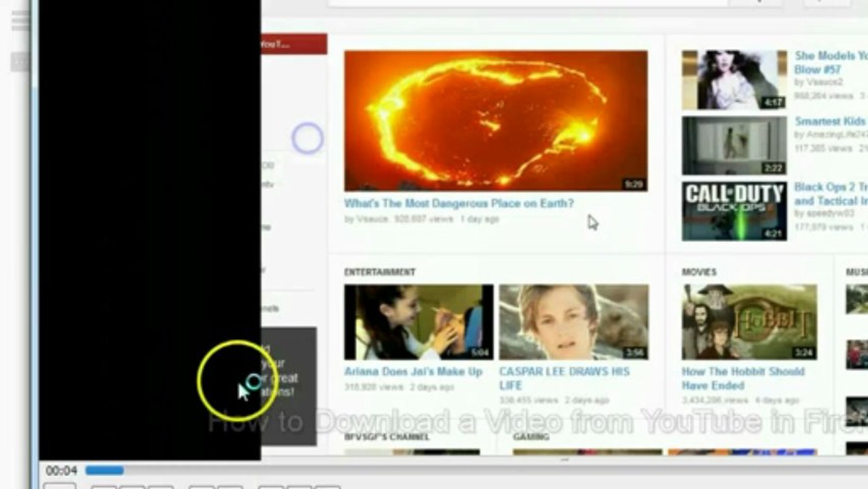Click the YouTube logo banner

[294, 43]
